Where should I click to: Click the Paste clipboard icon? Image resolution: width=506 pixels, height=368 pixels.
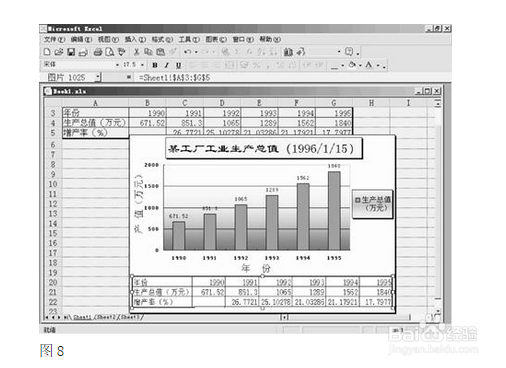tap(161, 52)
